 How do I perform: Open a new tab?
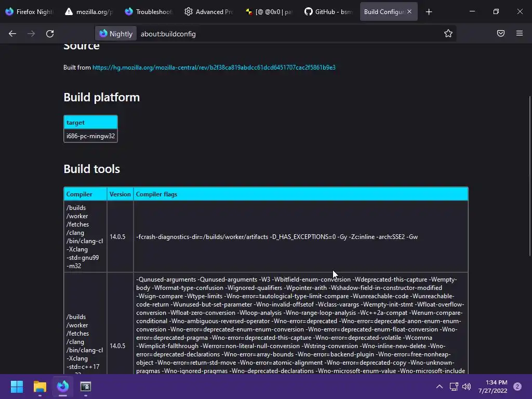pos(429,12)
